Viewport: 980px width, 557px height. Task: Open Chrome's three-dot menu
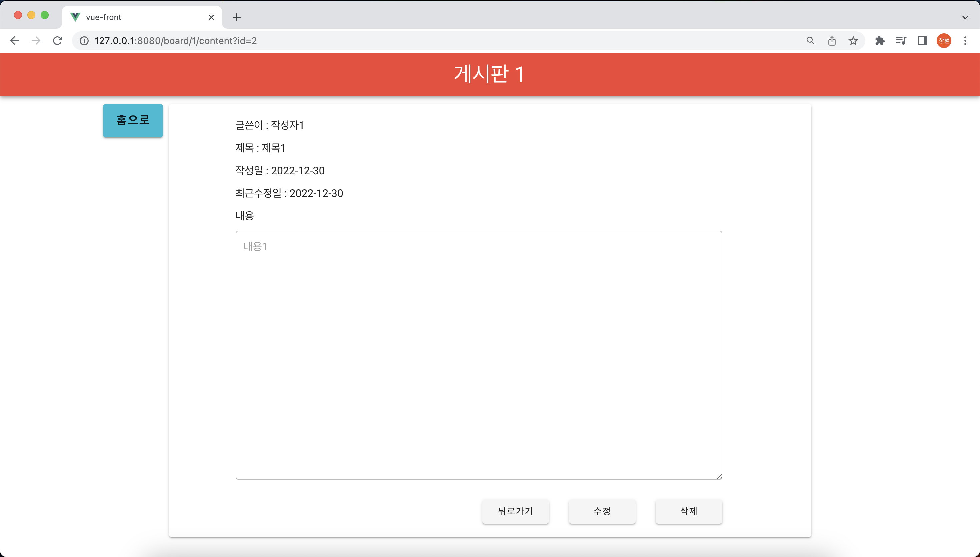point(965,41)
